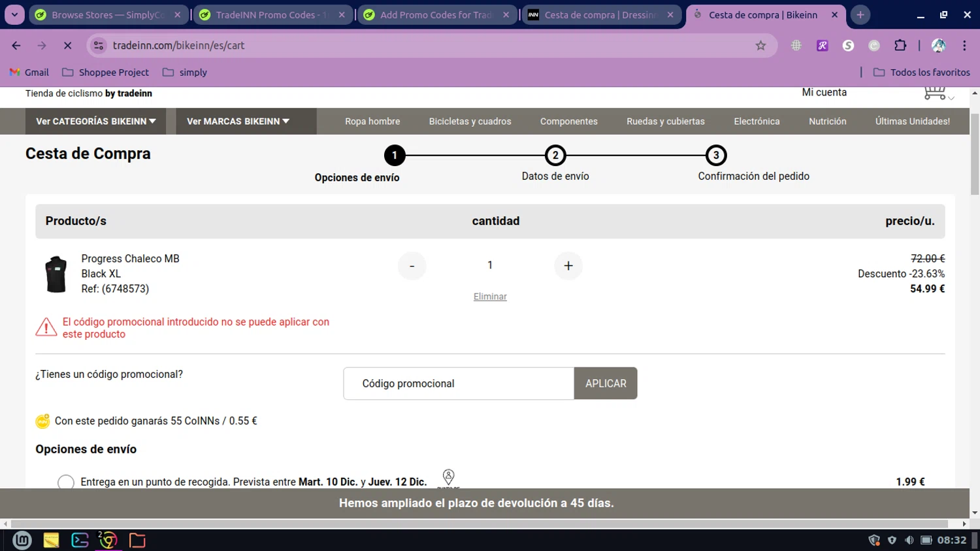Open the Chrome three-dot menu
The image size is (980, 551).
tap(964, 45)
